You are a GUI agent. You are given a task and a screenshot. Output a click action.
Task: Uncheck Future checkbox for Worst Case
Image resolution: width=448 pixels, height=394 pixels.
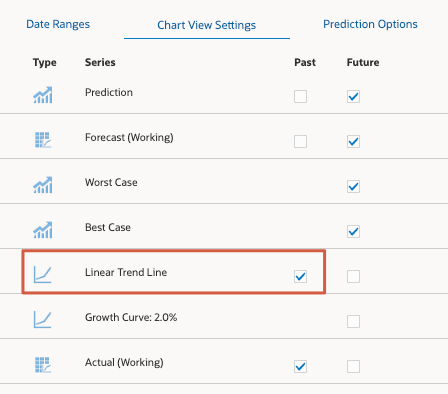pyautogui.click(x=353, y=187)
